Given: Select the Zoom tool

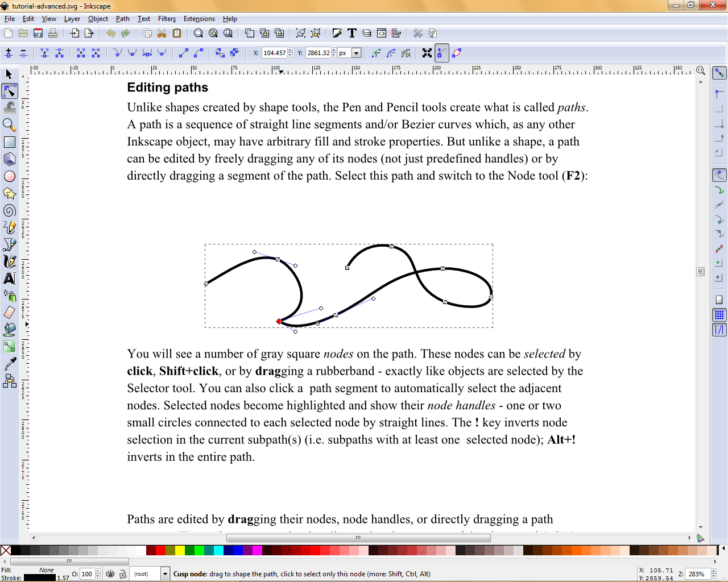Looking at the screenshot, I should click(x=10, y=124).
